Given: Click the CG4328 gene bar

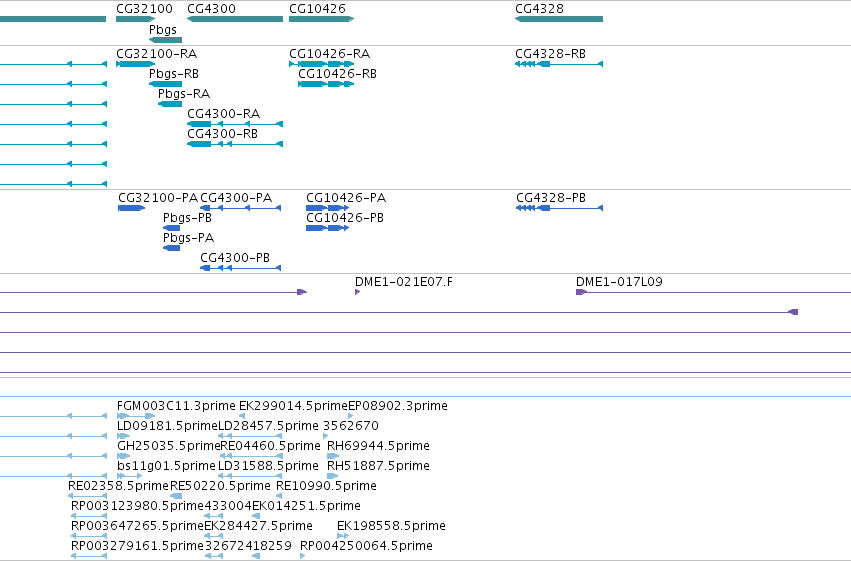Looking at the screenshot, I should 559,19.
